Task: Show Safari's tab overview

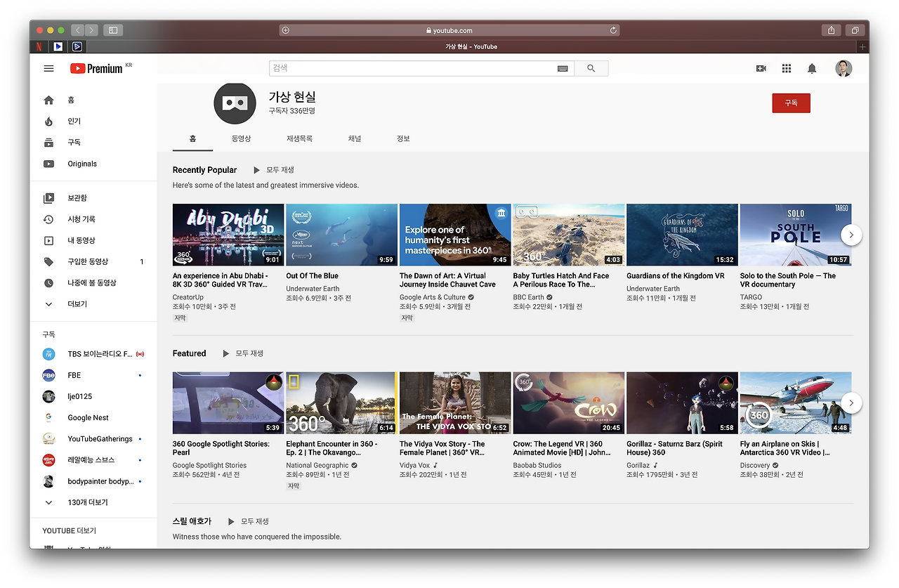Action: (x=855, y=30)
